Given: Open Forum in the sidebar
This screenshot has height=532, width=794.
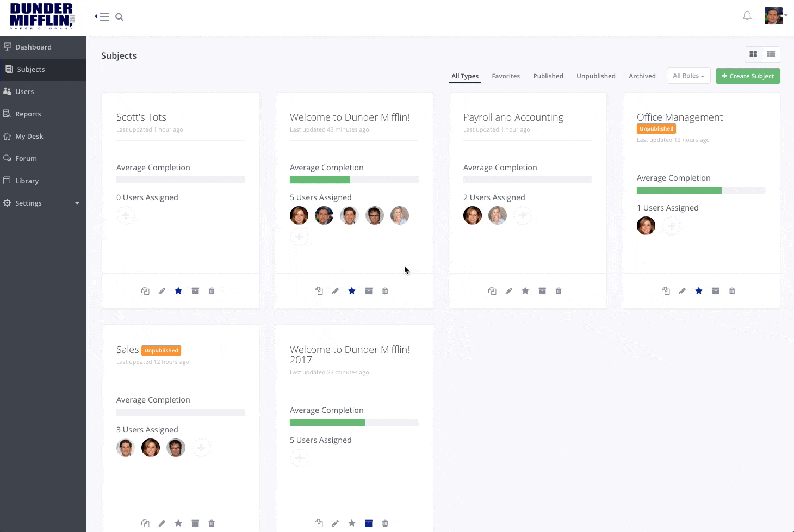Looking at the screenshot, I should point(43,159).
